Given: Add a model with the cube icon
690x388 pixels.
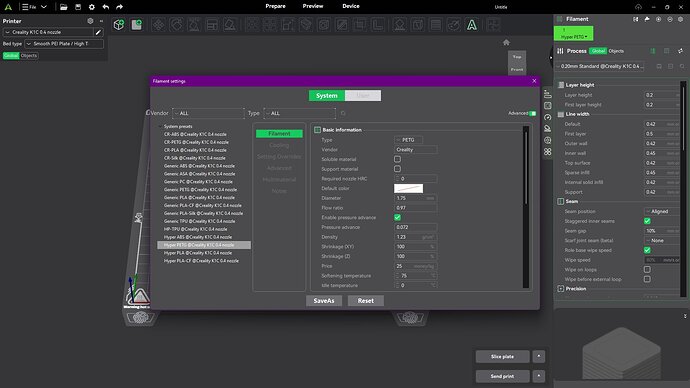Looking at the screenshot, I should tap(119, 25).
